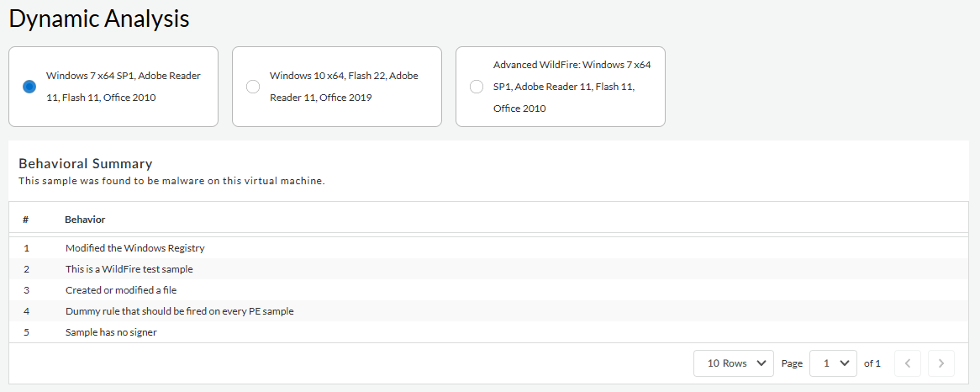Click the Windows 7 x64 SP1 card text
Image resolution: width=980 pixels, height=392 pixels.
124,87
